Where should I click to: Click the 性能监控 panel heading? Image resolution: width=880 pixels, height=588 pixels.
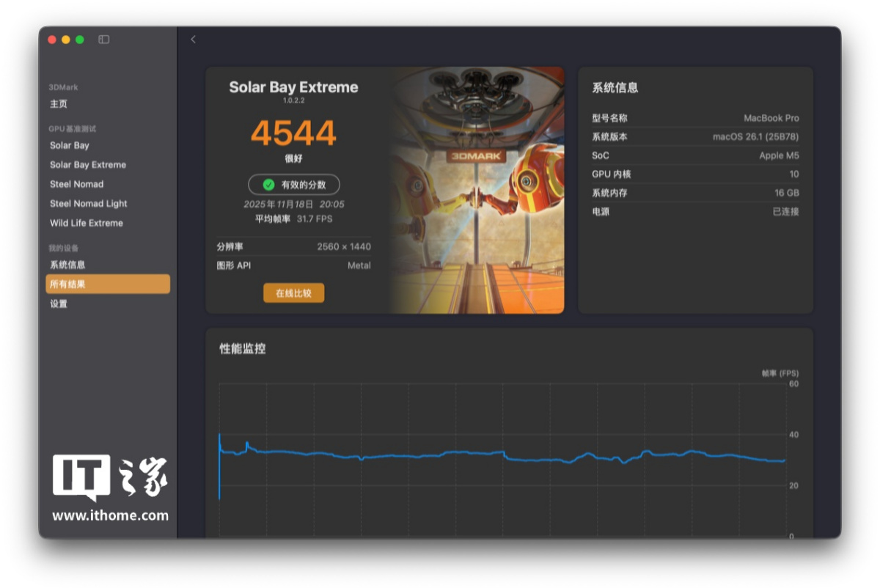coord(243,349)
